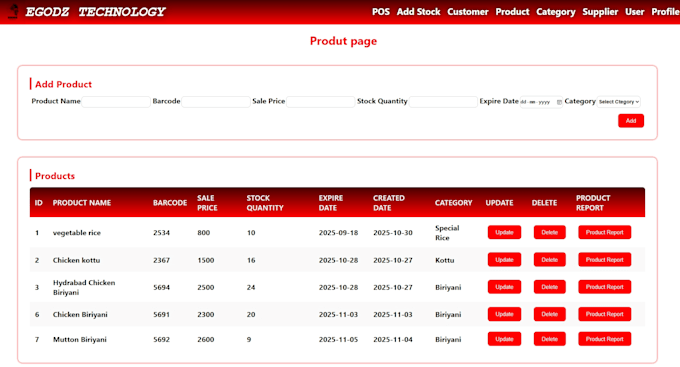The width and height of the screenshot is (680, 367).
Task: Select the 'Mutton Biriyani' name cell
Action: coord(79,340)
